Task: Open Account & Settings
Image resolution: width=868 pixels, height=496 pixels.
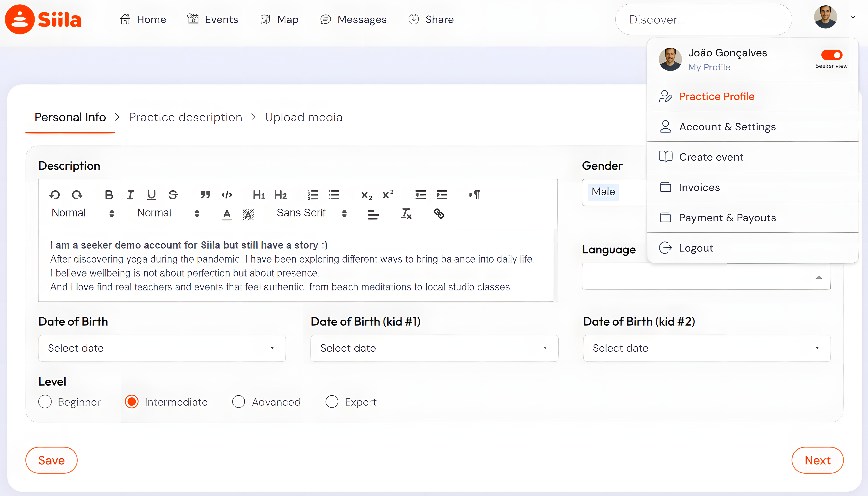Action: 753,127
